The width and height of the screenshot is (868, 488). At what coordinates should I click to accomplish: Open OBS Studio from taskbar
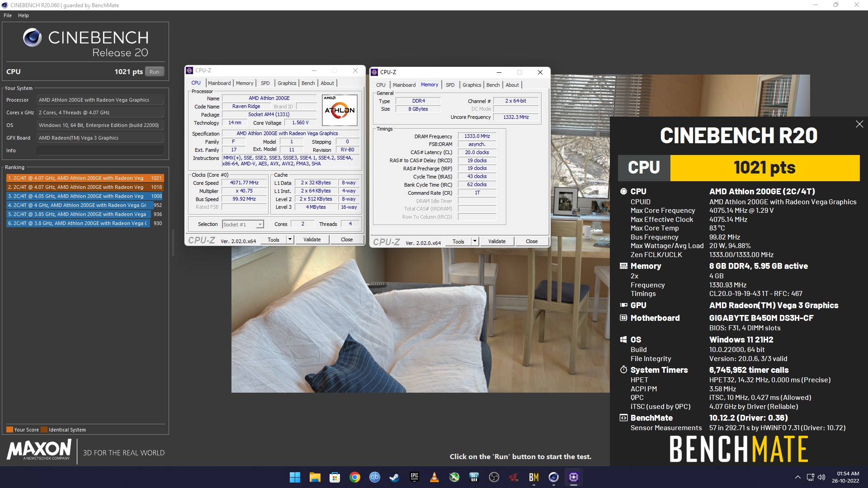pyautogui.click(x=494, y=477)
